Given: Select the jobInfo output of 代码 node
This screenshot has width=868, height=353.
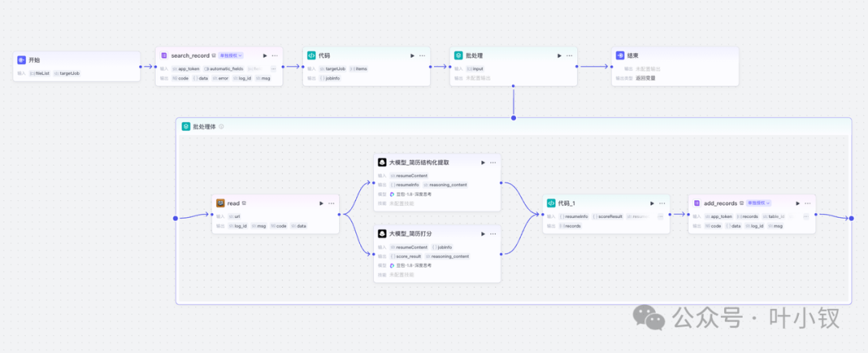Looking at the screenshot, I should pyautogui.click(x=330, y=78).
